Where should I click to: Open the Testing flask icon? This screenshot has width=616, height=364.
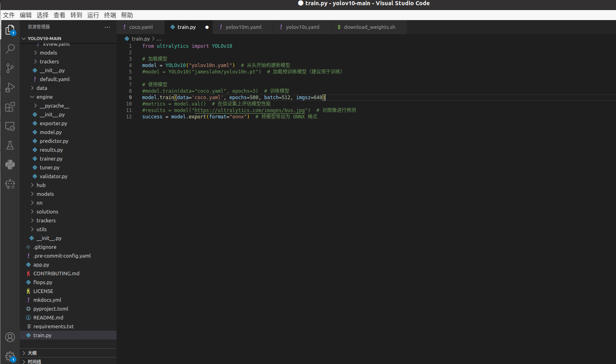click(10, 145)
